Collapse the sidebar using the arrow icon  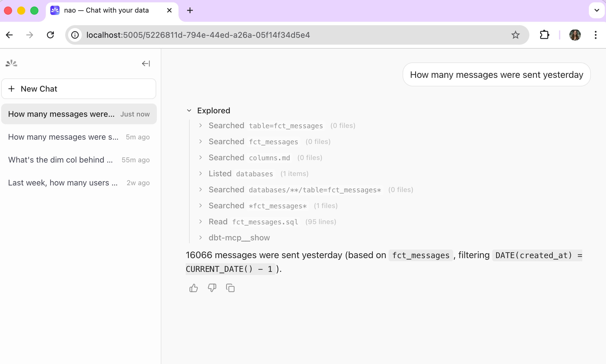click(146, 63)
